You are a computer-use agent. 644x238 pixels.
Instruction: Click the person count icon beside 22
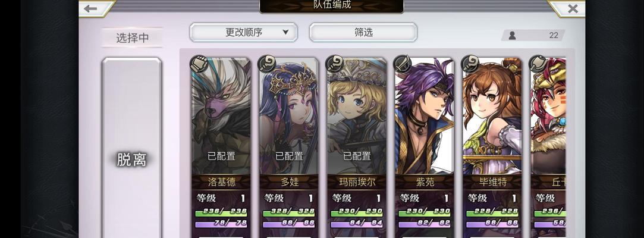512,35
